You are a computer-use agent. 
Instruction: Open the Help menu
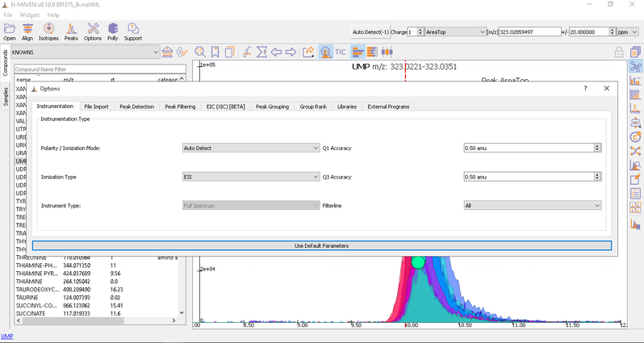[x=53, y=15]
